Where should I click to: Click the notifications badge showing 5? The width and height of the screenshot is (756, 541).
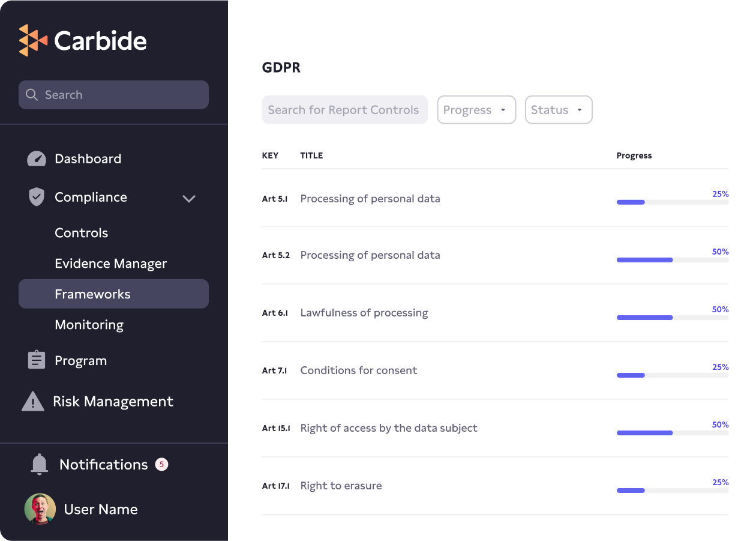point(161,464)
